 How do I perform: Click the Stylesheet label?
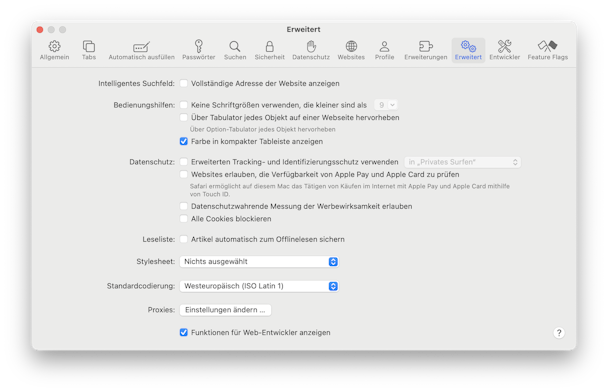pos(155,262)
